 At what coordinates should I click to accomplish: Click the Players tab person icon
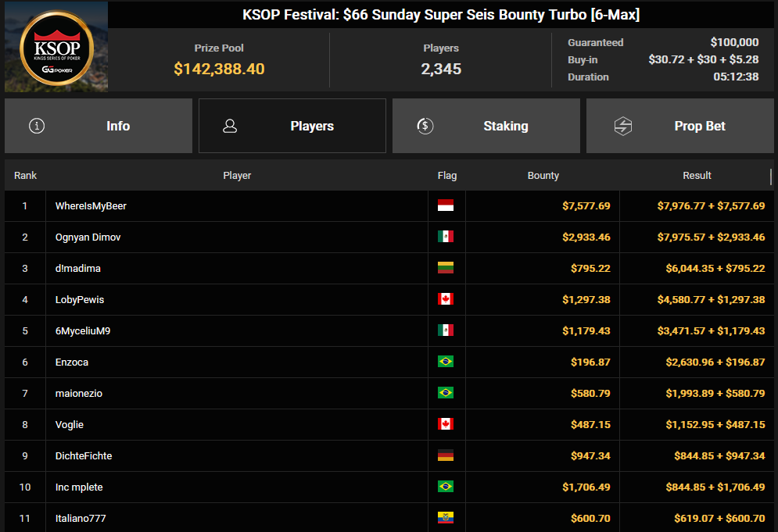click(230, 126)
